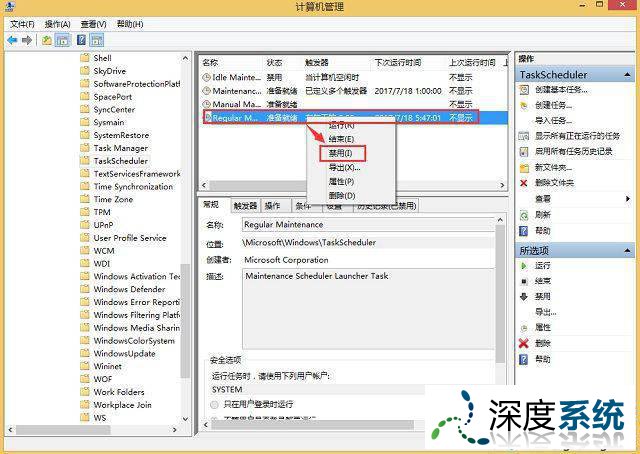Choose 导出(X)... in the context menu

tap(345, 168)
